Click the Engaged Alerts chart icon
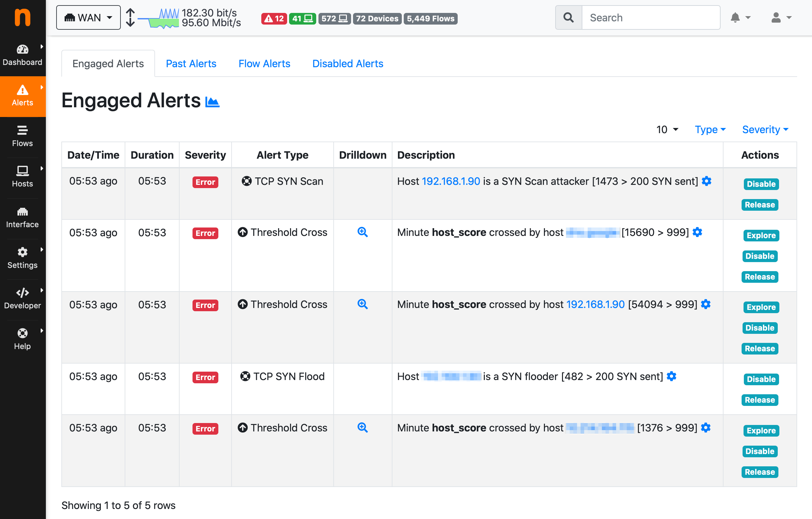The width and height of the screenshot is (812, 519). pos(213,101)
